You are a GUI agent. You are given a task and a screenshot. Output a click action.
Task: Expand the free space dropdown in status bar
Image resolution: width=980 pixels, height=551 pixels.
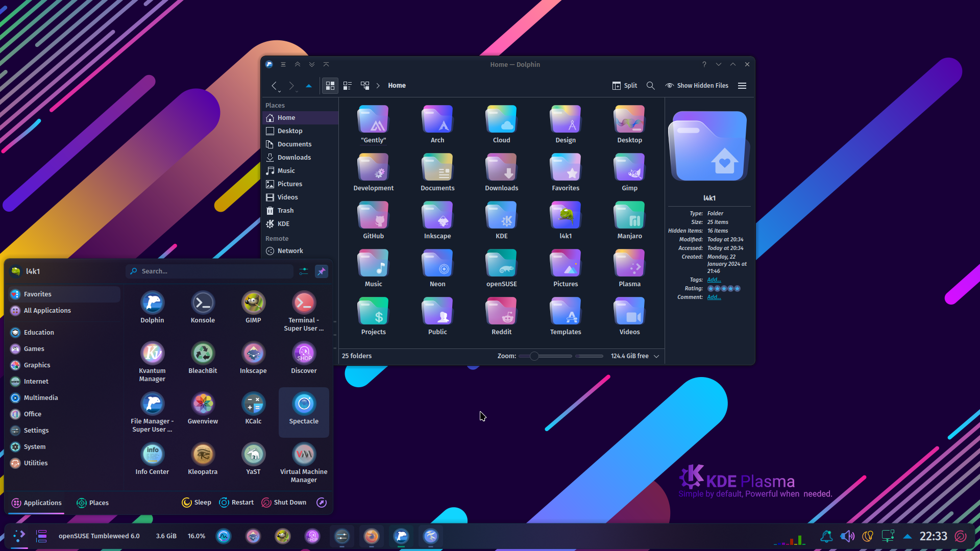point(656,356)
